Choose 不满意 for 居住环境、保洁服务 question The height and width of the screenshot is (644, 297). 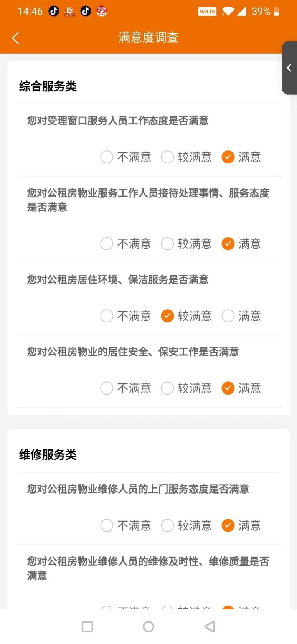click(x=107, y=316)
